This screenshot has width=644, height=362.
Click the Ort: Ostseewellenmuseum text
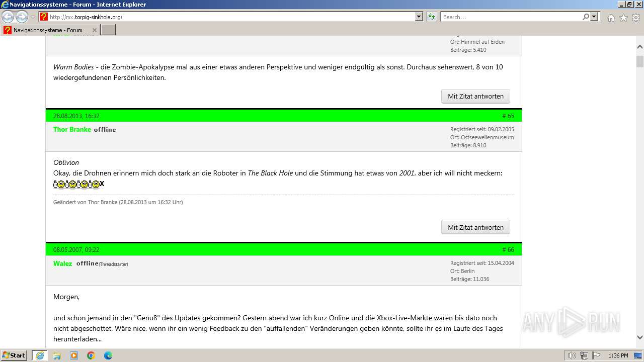482,137
